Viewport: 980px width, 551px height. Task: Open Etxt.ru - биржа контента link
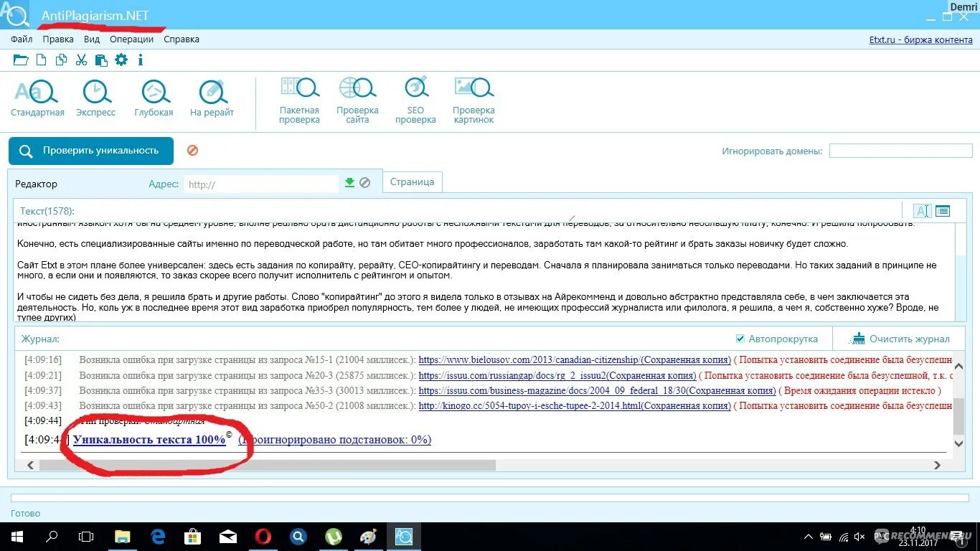921,39
